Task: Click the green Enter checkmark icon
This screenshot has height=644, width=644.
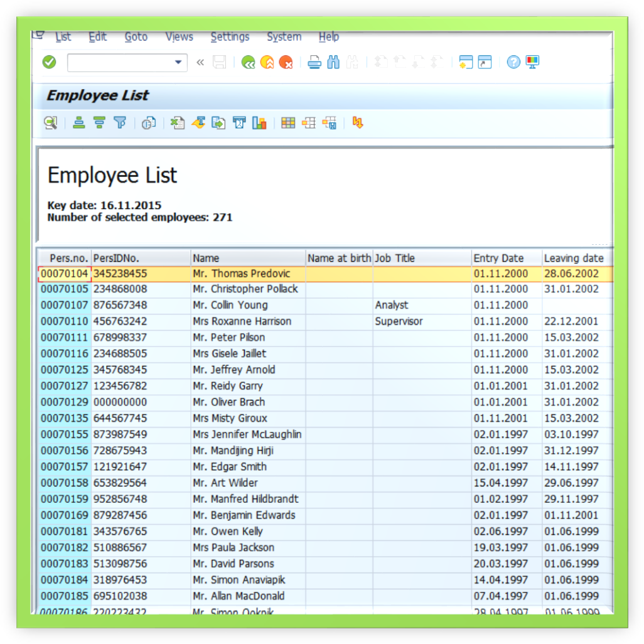Action: [49, 62]
